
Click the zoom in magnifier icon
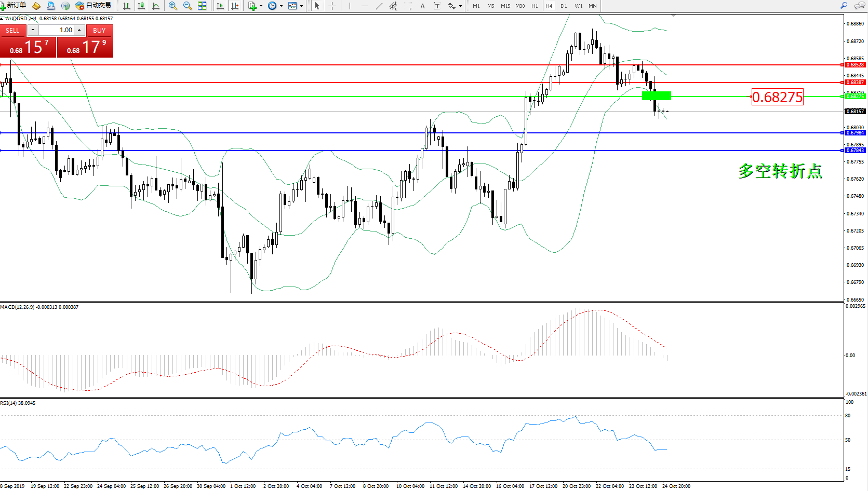pos(173,6)
